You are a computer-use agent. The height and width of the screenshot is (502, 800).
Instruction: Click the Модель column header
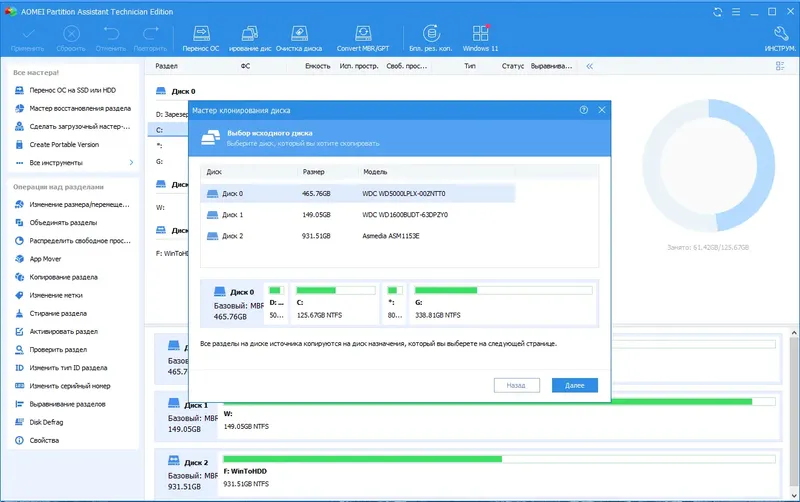375,172
